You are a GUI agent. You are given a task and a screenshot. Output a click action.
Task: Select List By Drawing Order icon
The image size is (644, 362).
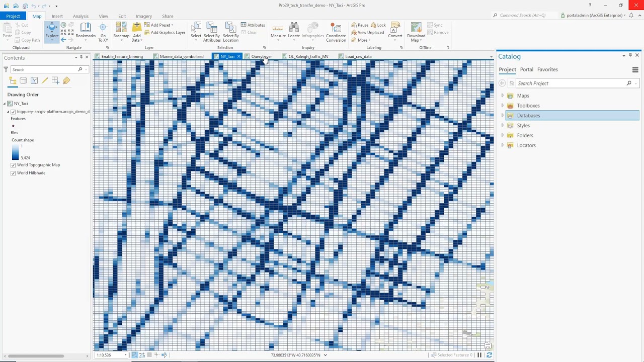point(13,80)
